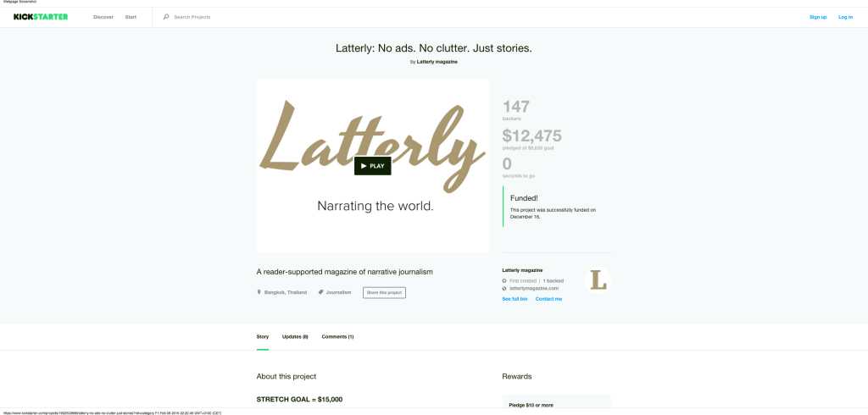
Task: Switch to the Comments (1) tab
Action: point(337,336)
